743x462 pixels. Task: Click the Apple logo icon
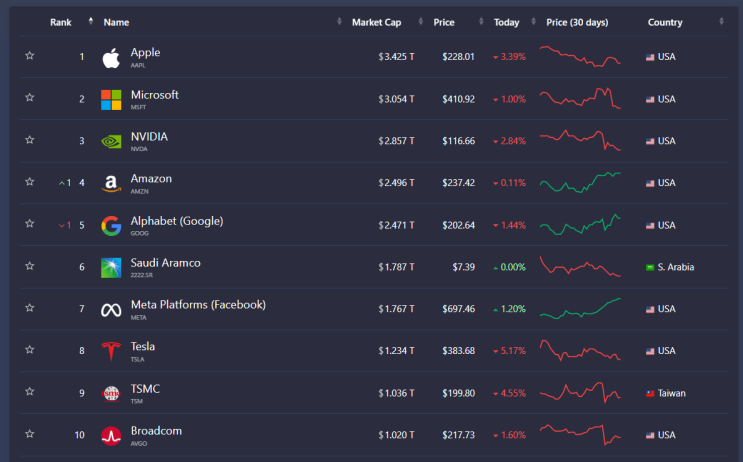click(x=111, y=57)
